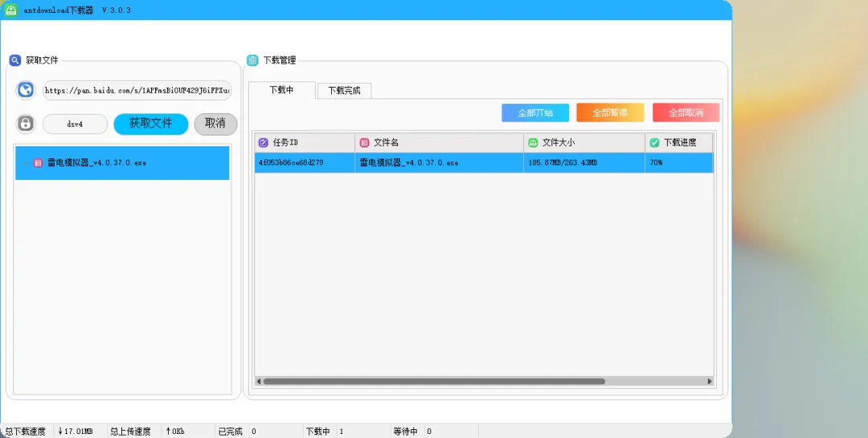Click the 获取文件 blue button
The height and width of the screenshot is (438, 868).
point(150,124)
